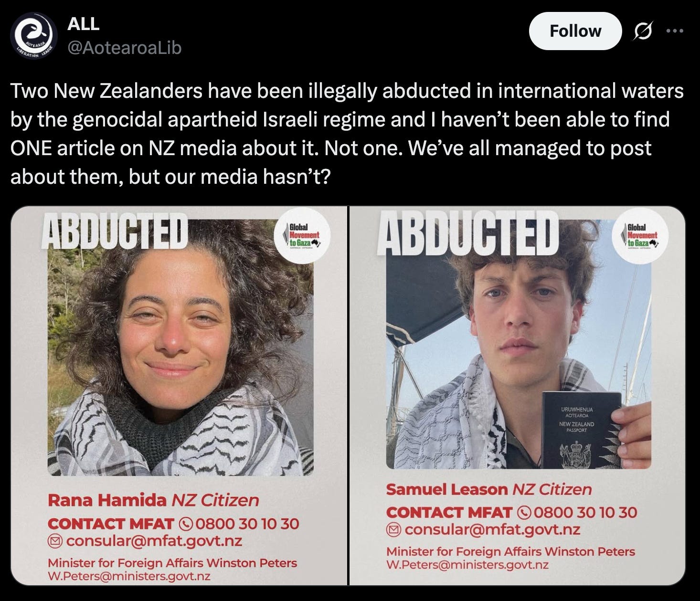Click the Grok slashed-circle icon
This screenshot has width=700, height=601.
pyautogui.click(x=644, y=32)
